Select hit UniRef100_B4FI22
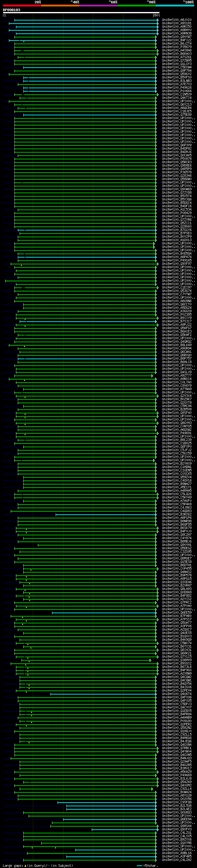 (176, 40)
